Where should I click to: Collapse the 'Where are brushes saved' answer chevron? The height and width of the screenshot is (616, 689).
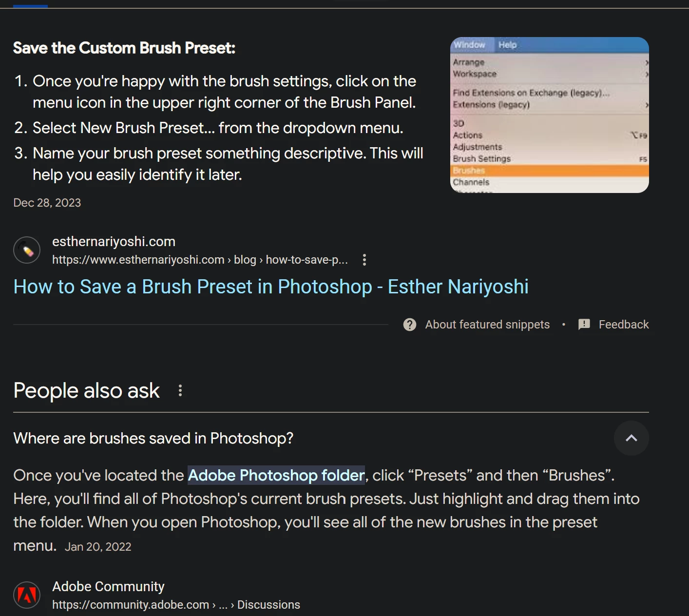click(631, 438)
